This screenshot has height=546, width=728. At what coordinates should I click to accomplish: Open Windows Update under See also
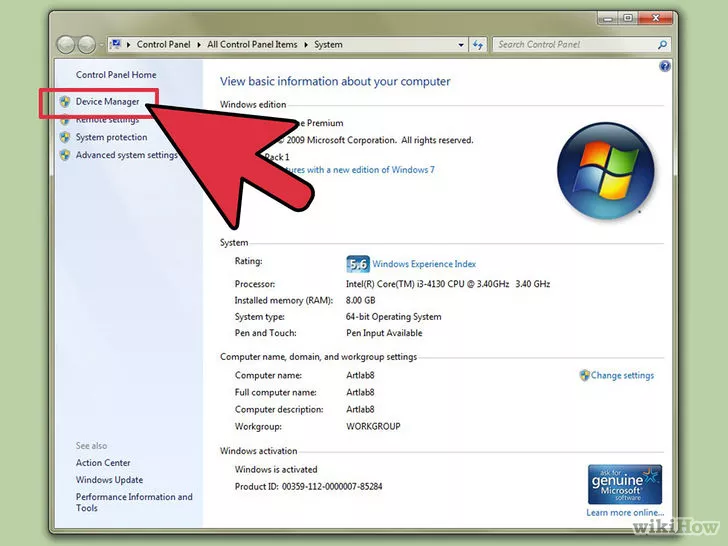(x=108, y=480)
